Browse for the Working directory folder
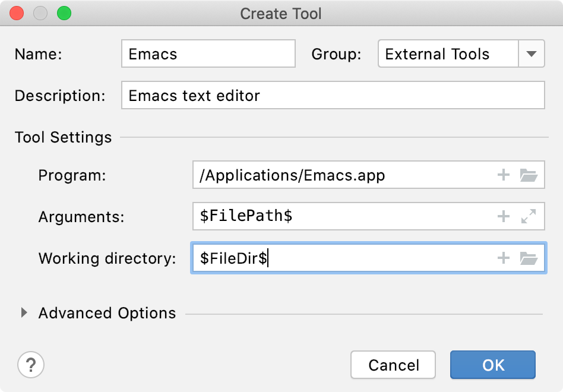Viewport: 563px width, 392px height. [529, 258]
